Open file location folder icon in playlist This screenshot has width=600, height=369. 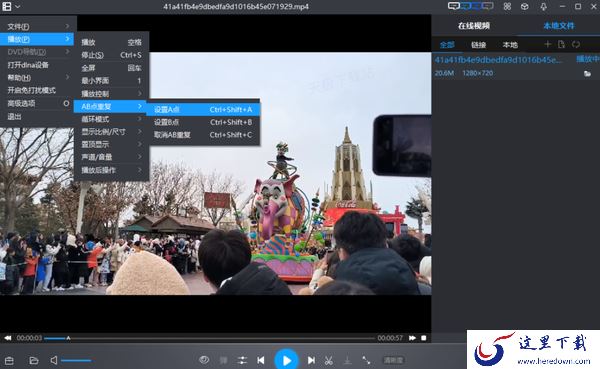587,73
